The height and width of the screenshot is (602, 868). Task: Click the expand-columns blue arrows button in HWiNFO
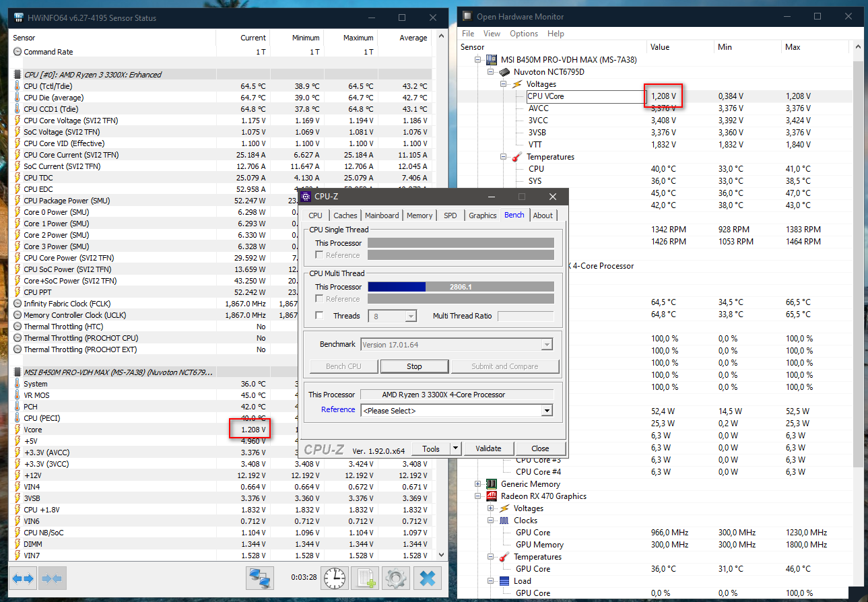(x=23, y=578)
